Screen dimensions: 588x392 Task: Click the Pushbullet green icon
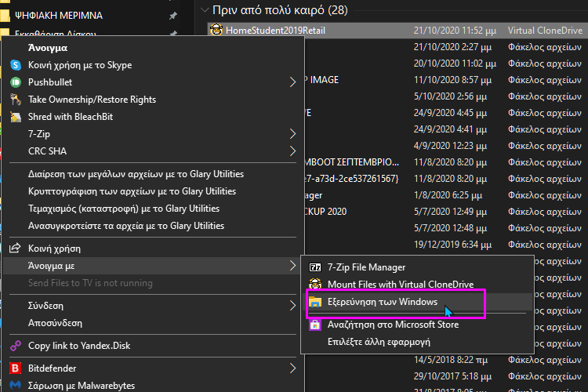[16, 82]
